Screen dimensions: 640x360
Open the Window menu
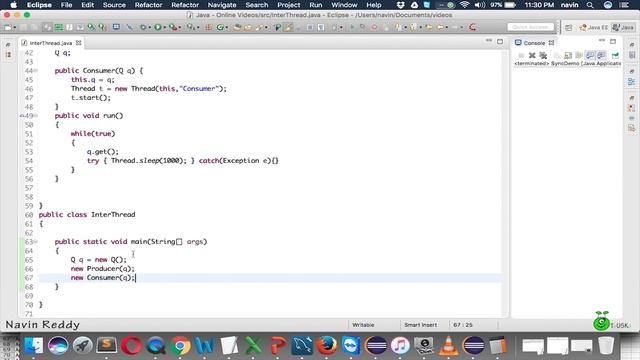point(344,5)
